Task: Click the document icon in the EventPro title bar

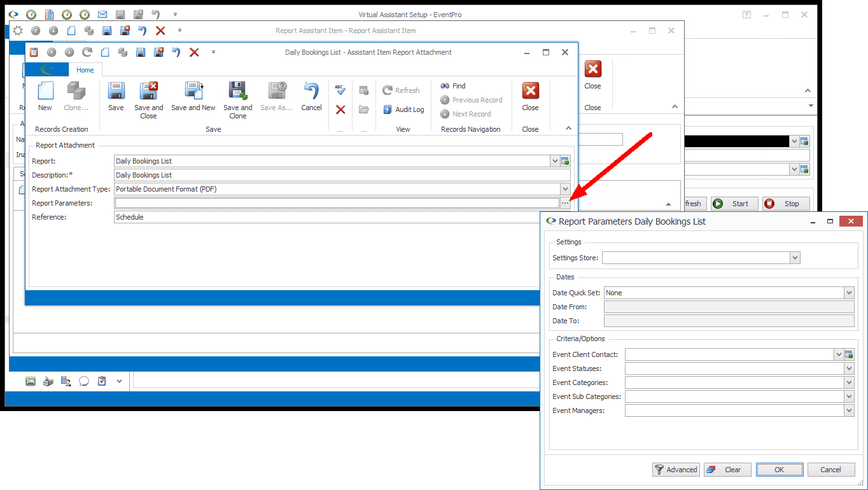Action: tap(49, 14)
